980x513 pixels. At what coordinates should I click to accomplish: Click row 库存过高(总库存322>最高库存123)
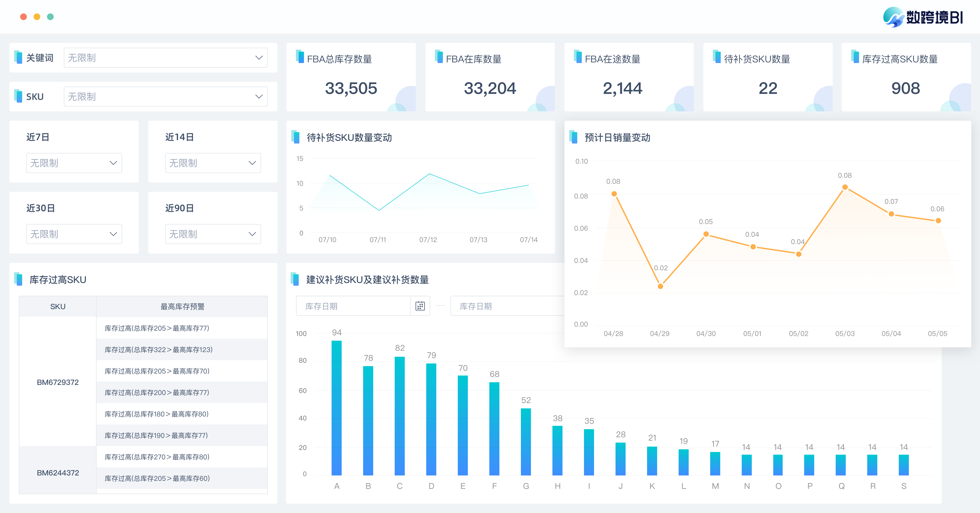pos(182,350)
